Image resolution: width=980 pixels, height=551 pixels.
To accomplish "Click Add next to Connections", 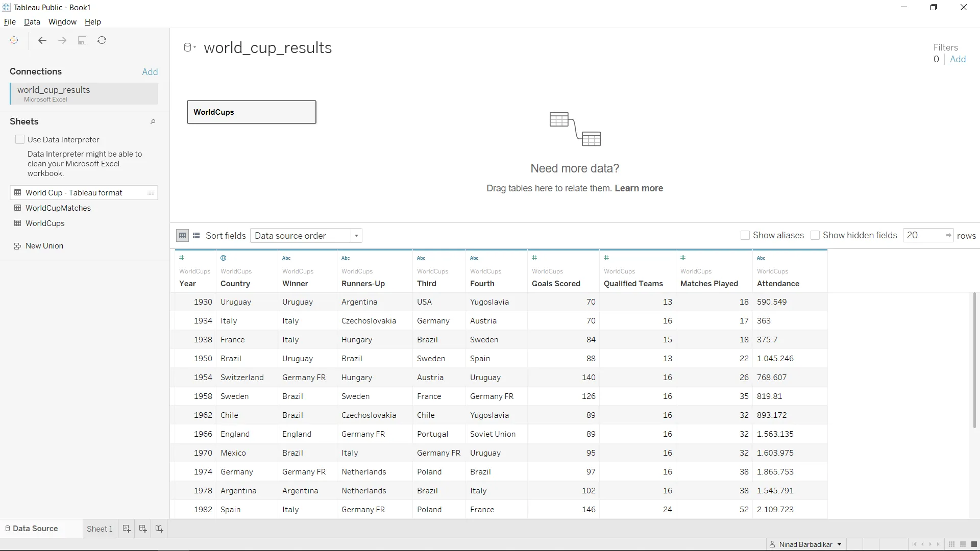I will click(150, 72).
